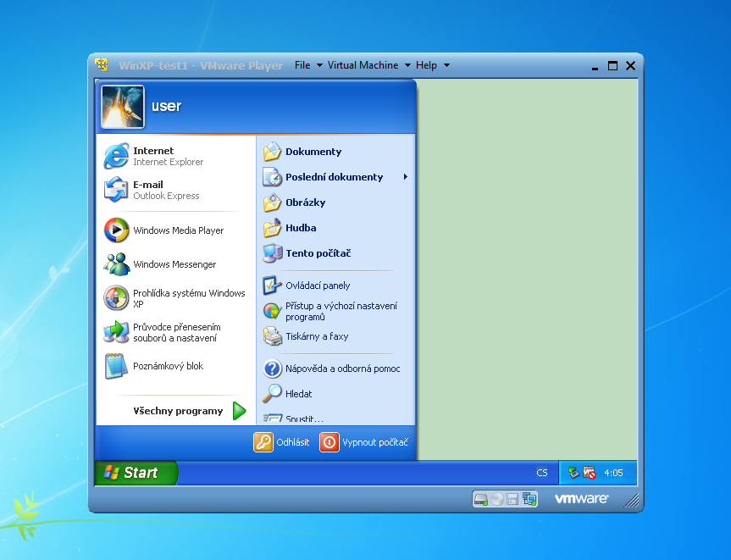Click the Tiskárny a faxy printer icon
Screen dimensions: 731x560
(272, 336)
